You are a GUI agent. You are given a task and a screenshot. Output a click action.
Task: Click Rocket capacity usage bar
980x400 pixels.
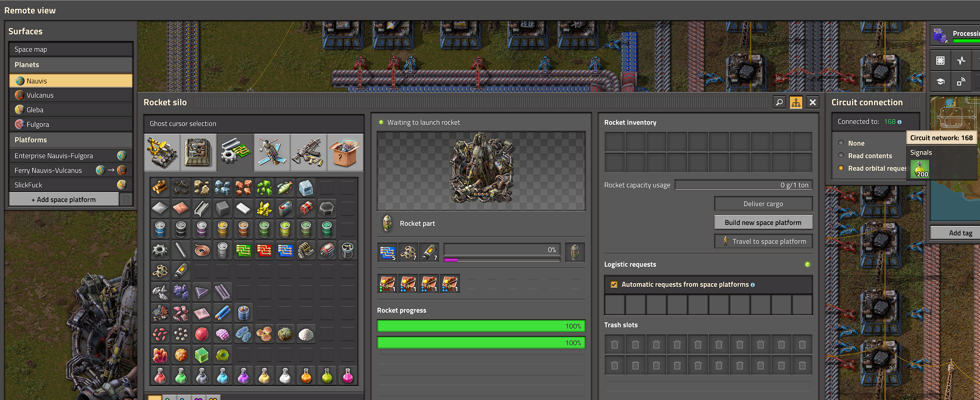[744, 185]
